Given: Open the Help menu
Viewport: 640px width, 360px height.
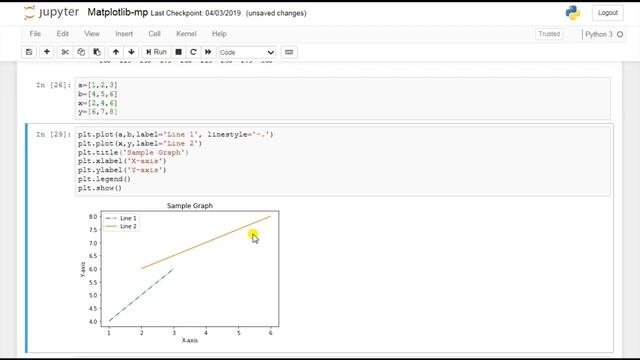Looking at the screenshot, I should (x=219, y=34).
